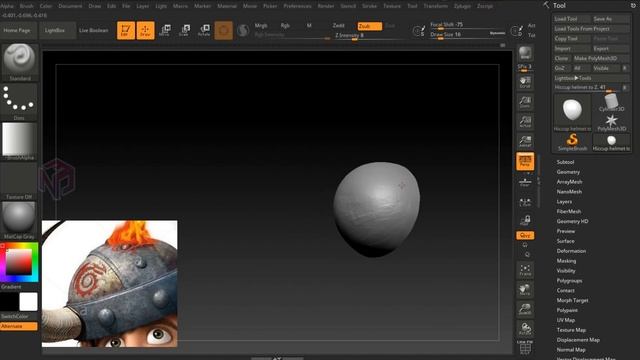Open the Transform menu
Screen dimensions: 640x360
(436, 6)
